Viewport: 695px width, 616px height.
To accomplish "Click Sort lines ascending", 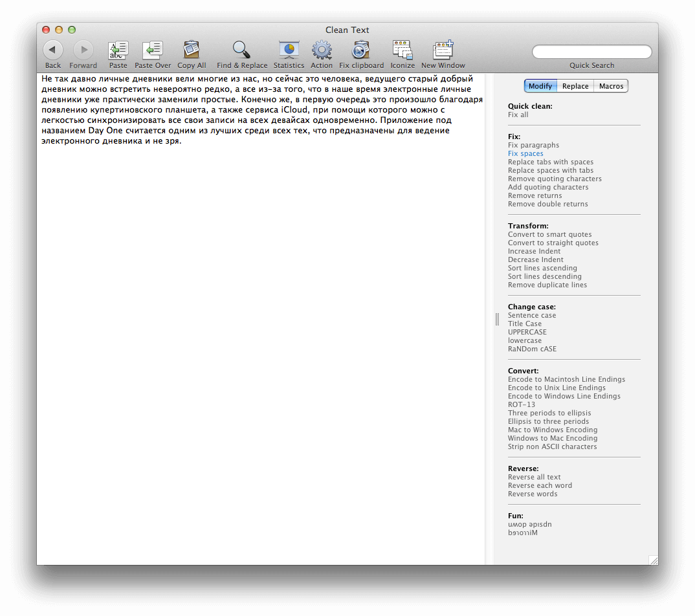I will point(542,268).
